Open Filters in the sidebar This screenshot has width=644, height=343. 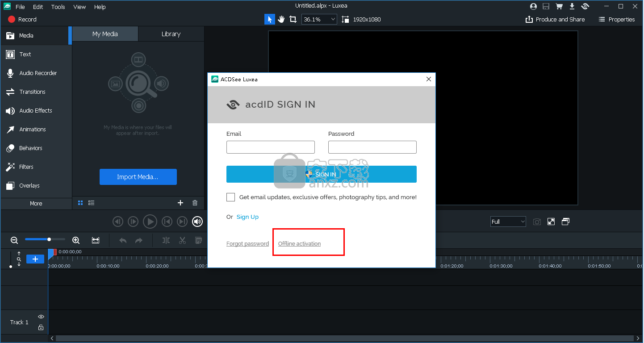tap(36, 167)
